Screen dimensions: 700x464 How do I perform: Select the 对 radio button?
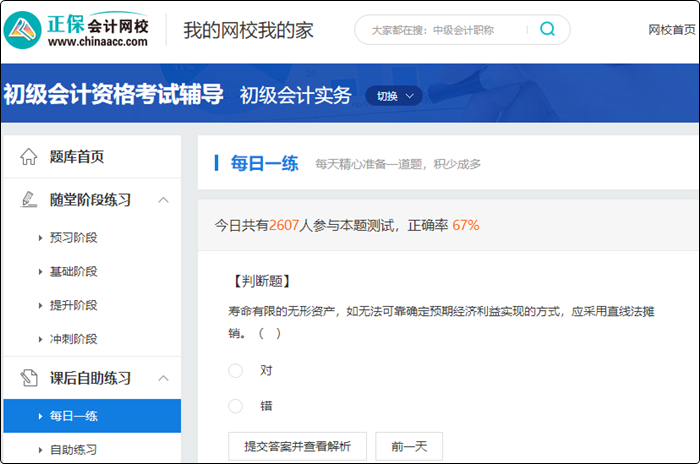235,370
